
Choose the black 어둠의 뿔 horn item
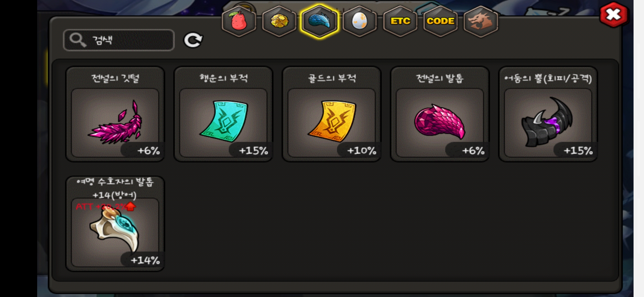coord(548,114)
